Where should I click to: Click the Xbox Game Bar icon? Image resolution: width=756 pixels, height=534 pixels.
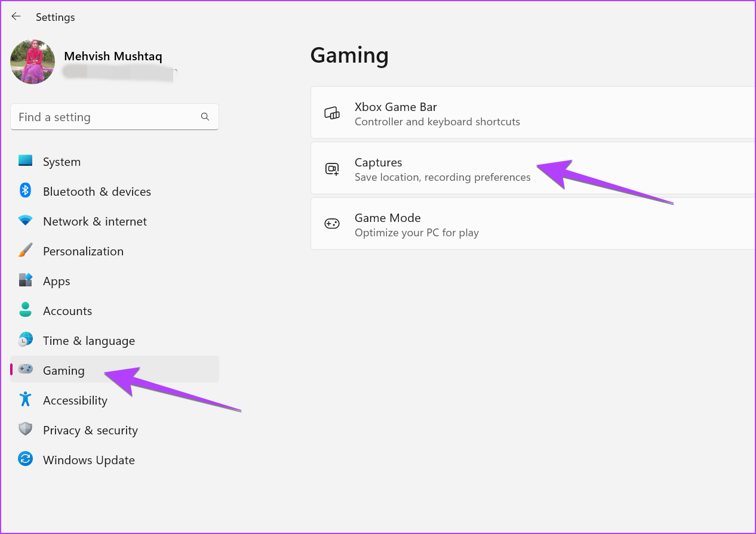click(x=331, y=113)
